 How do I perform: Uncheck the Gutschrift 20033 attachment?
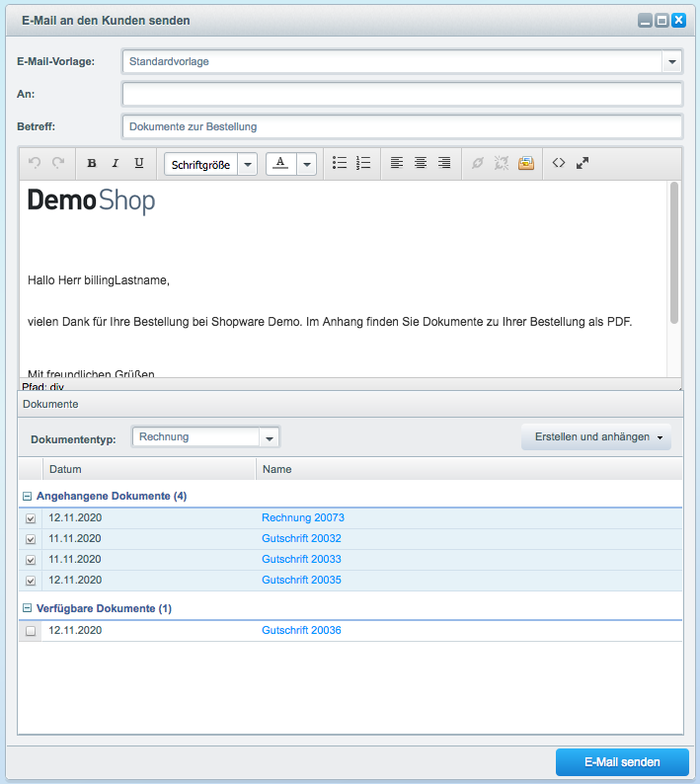tap(31, 560)
